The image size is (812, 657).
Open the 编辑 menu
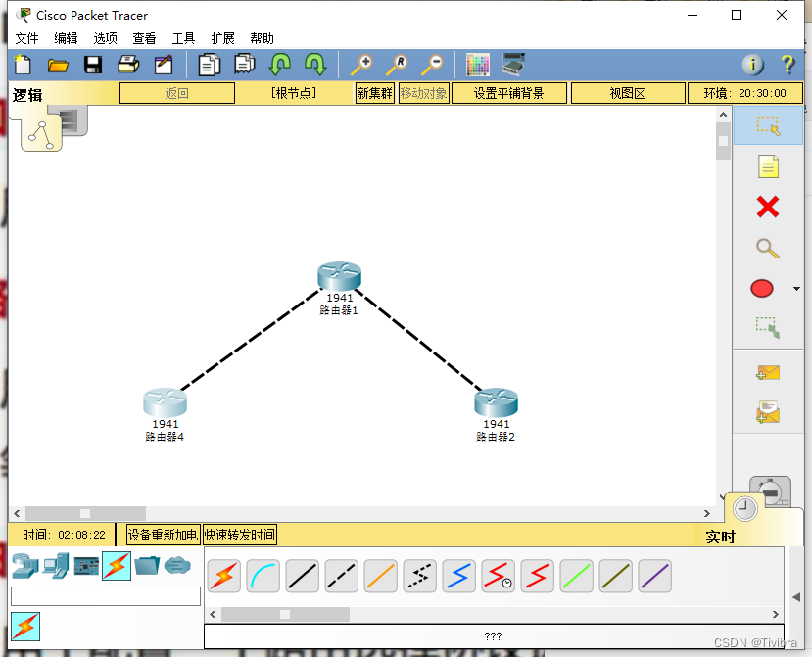[x=66, y=38]
